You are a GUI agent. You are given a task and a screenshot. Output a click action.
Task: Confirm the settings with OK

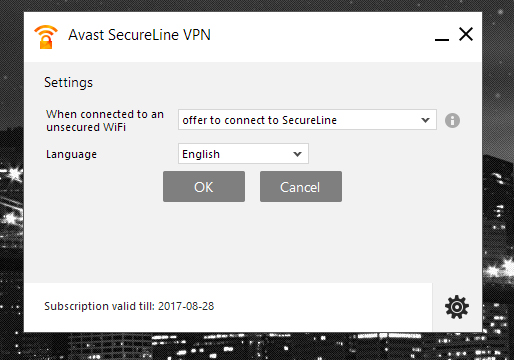(204, 187)
